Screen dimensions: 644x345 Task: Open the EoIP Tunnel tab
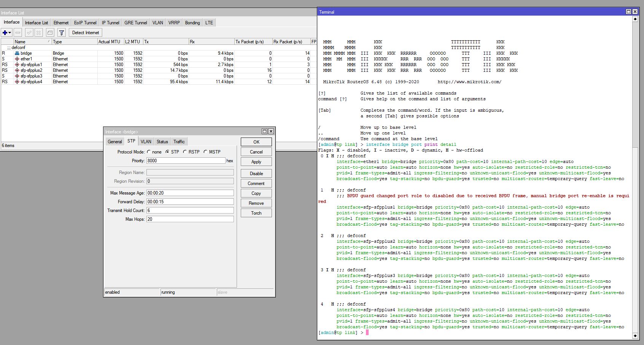pos(85,23)
